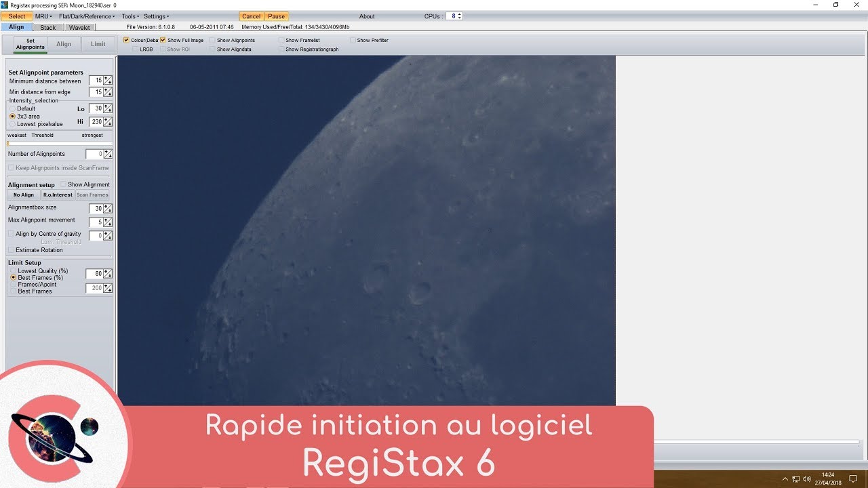
Task: Open the network tray icon
Action: (796, 479)
